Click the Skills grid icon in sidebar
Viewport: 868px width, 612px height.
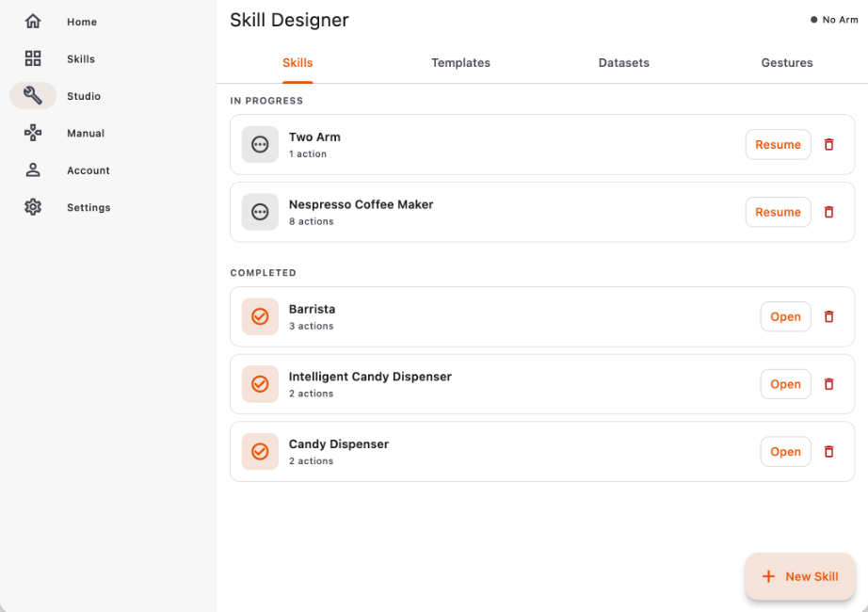[33, 58]
